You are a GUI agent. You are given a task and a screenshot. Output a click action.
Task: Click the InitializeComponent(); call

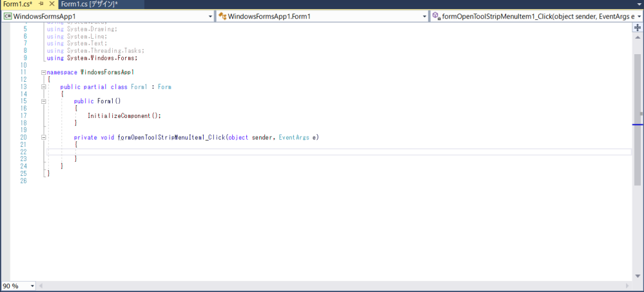pos(124,116)
